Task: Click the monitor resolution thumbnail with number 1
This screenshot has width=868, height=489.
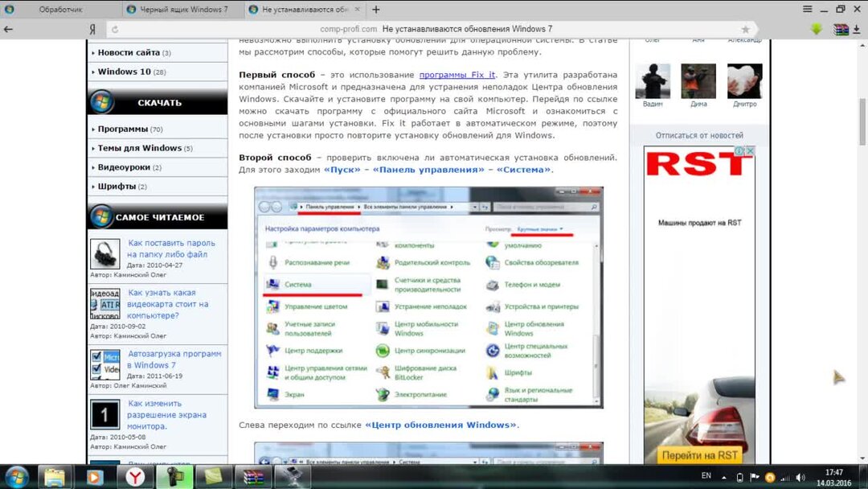Action: [x=104, y=414]
